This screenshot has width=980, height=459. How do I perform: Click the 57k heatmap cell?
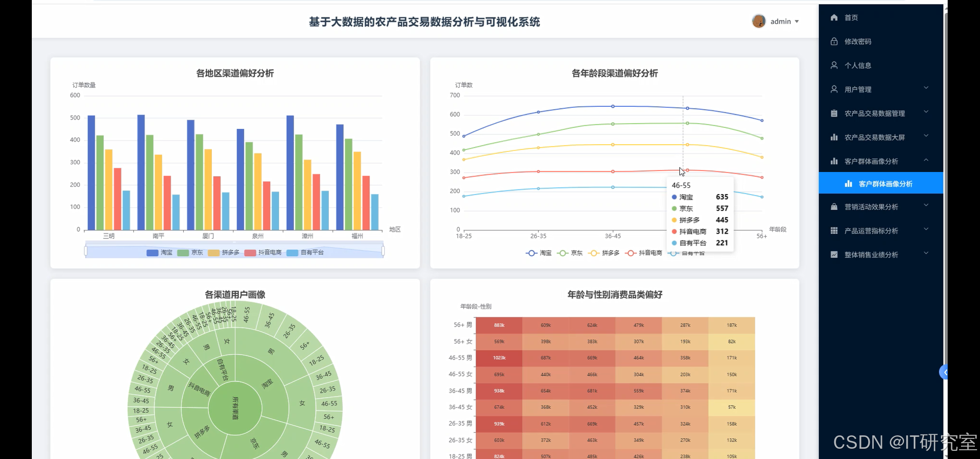click(x=732, y=407)
